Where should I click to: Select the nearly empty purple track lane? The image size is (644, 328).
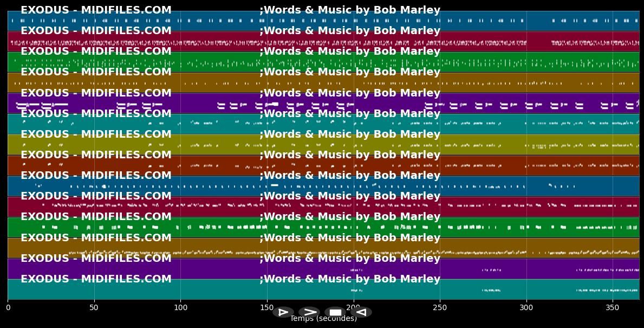323,269
